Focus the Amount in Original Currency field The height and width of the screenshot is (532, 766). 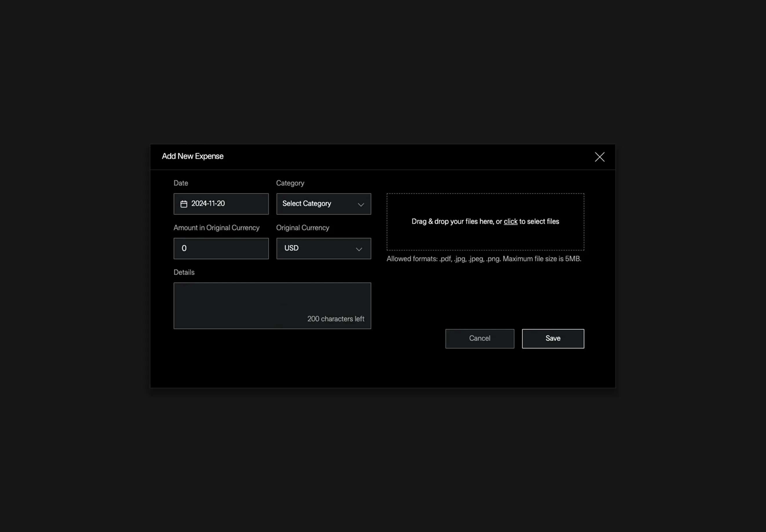(221, 249)
